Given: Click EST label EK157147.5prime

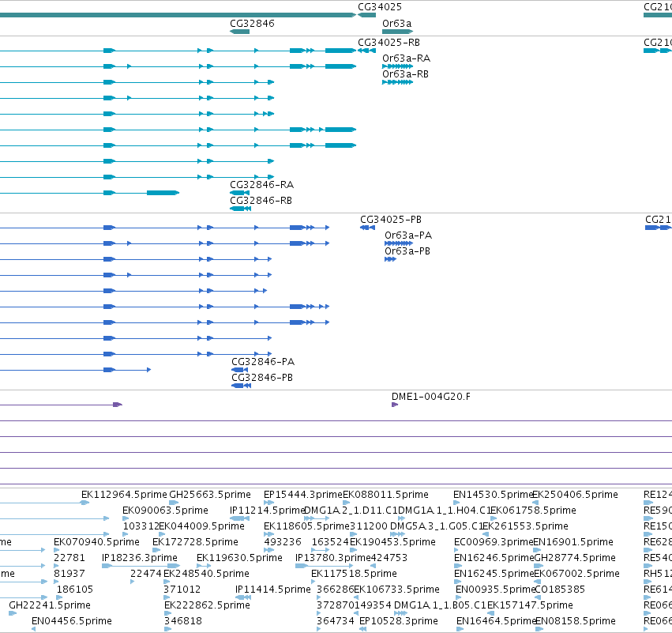Looking at the screenshot, I should pyautogui.click(x=530, y=605).
